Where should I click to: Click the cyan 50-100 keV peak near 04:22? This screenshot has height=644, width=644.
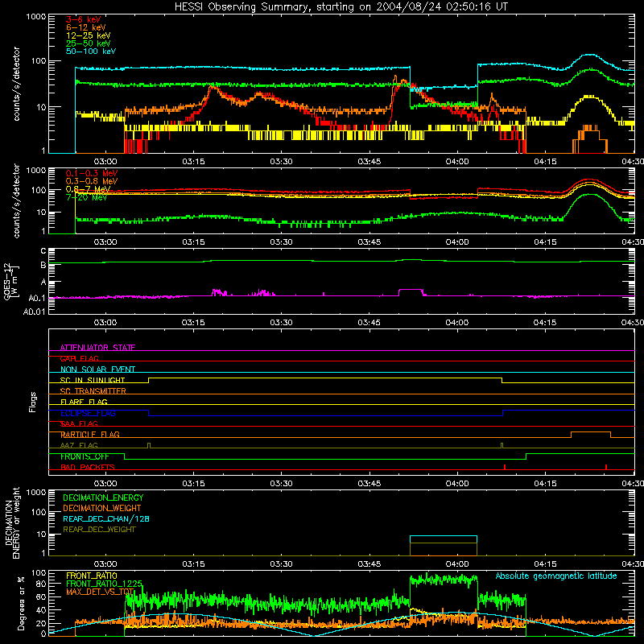[x=590, y=55]
